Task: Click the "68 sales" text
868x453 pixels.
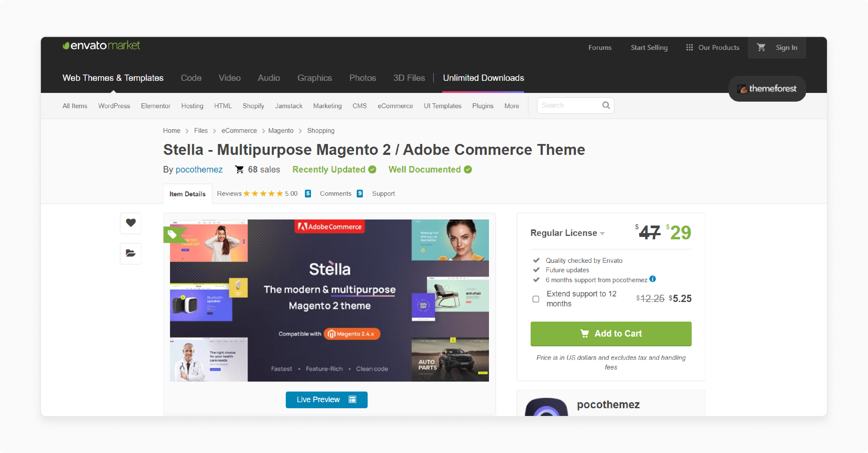Action: [x=264, y=169]
